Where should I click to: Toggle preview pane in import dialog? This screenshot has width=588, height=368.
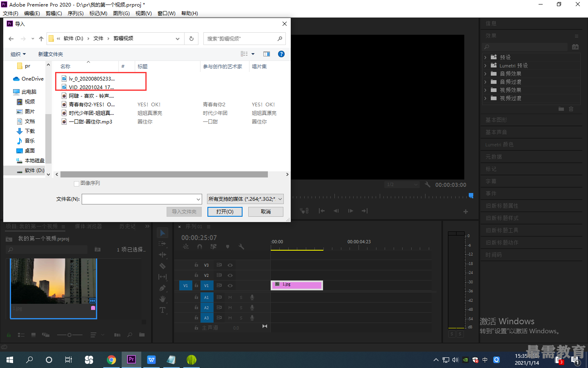[267, 54]
